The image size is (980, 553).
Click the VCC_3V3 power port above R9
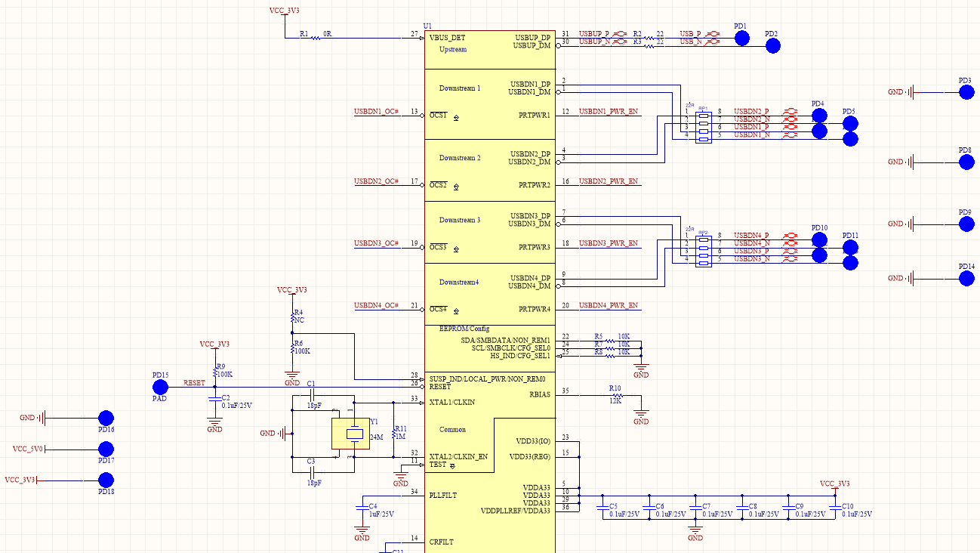pos(214,344)
